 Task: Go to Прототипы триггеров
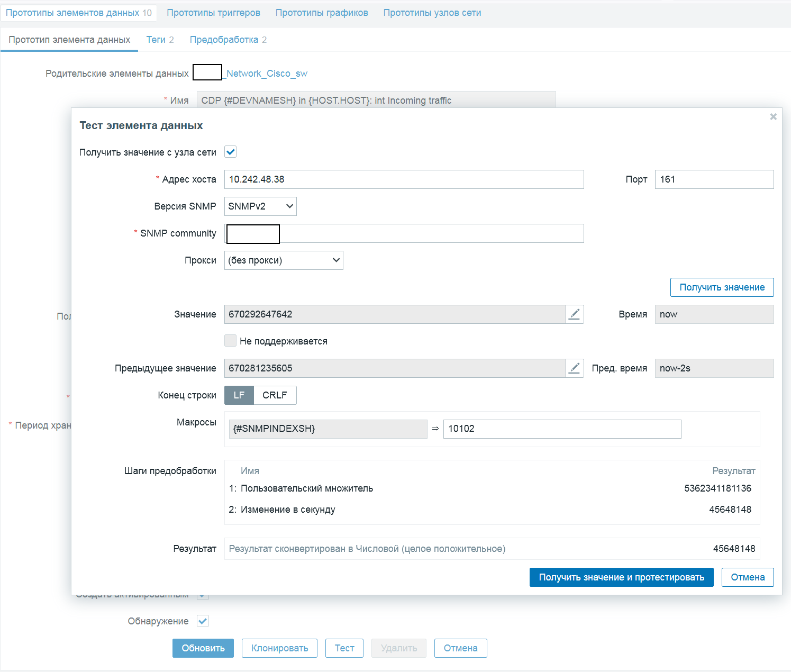213,13
